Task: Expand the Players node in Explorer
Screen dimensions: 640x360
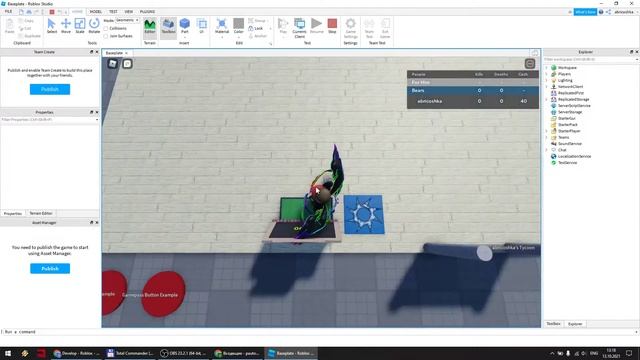Action: 547,74
